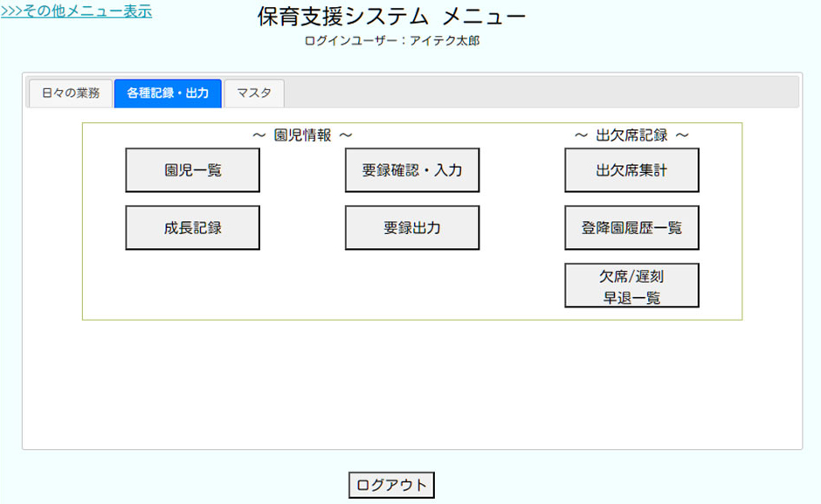Show the 登降園履歴一覧 list
Screen dimensions: 821x504
pos(631,228)
